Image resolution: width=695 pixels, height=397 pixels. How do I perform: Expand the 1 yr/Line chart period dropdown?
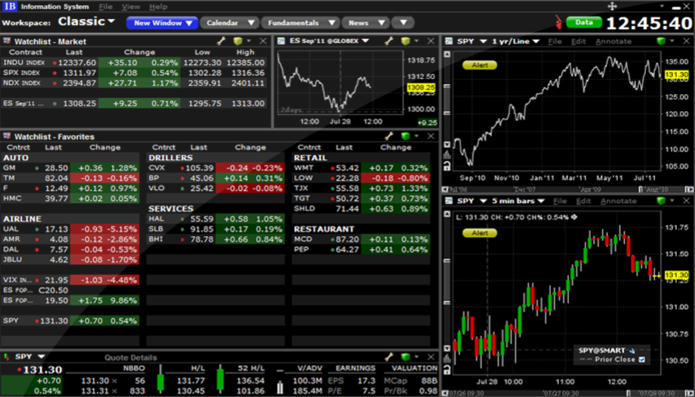coord(515,41)
